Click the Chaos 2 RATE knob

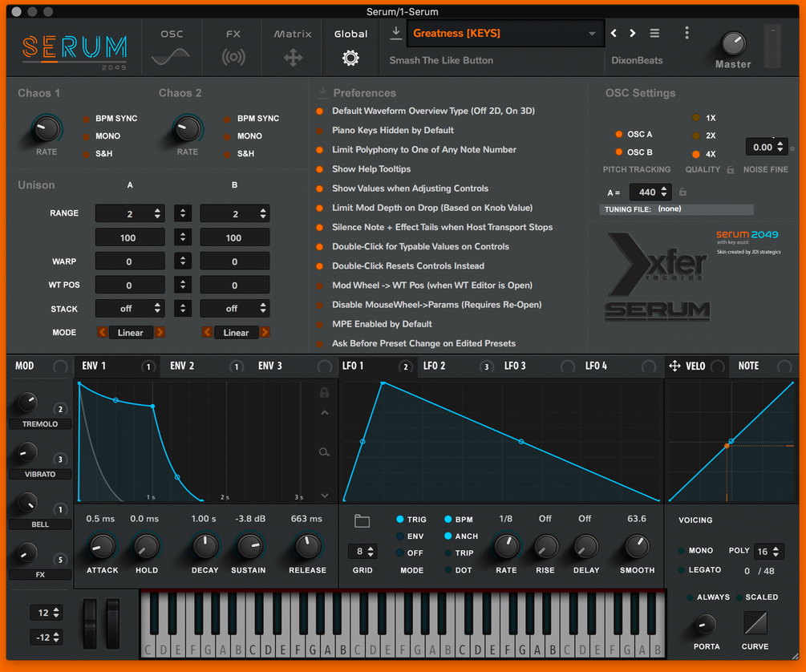pos(187,128)
